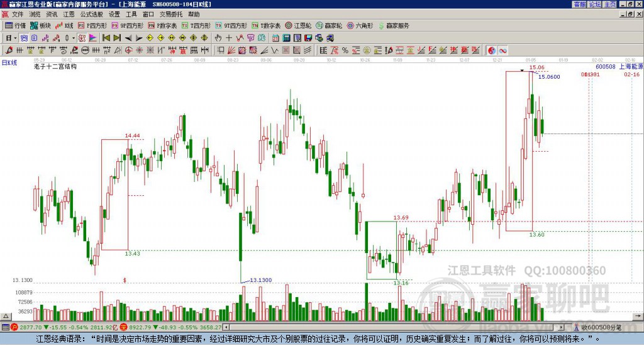
Task: Click the yin-yang taiji icon
Action: coord(492,50)
